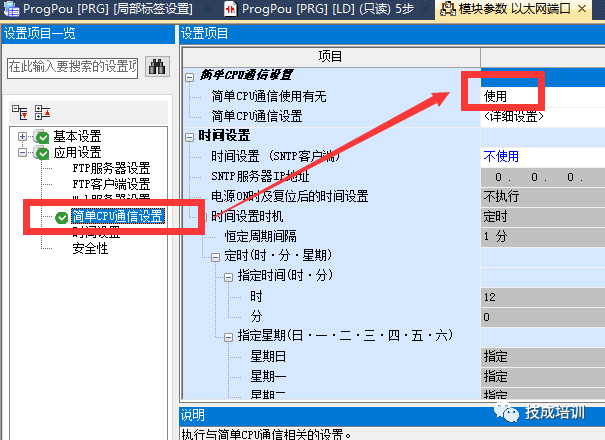Click the expand-all tree icon
605x440 pixels.
click(x=19, y=112)
